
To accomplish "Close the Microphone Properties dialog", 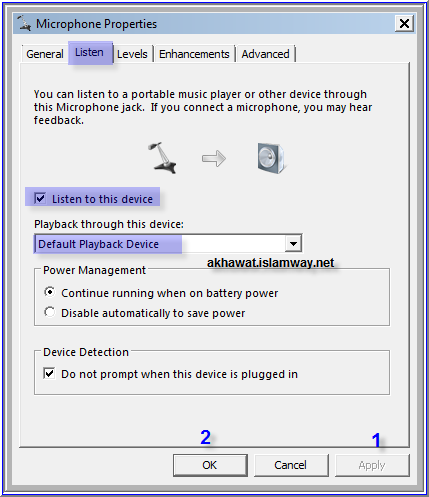I will tap(404, 24).
